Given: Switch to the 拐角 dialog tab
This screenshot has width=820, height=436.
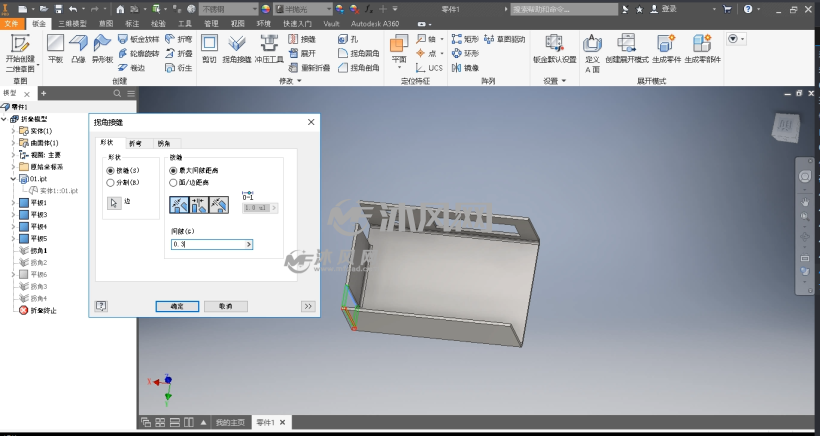Looking at the screenshot, I should pos(164,143).
